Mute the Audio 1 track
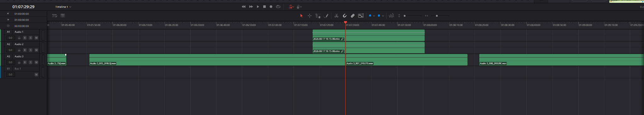The height and width of the screenshot is (115, 644). [36, 38]
